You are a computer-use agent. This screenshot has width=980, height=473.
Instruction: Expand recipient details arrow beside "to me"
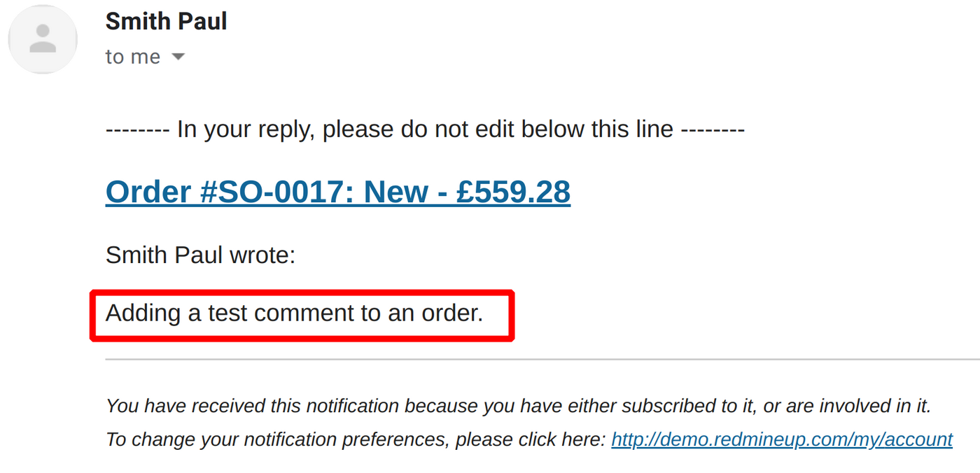[178, 57]
